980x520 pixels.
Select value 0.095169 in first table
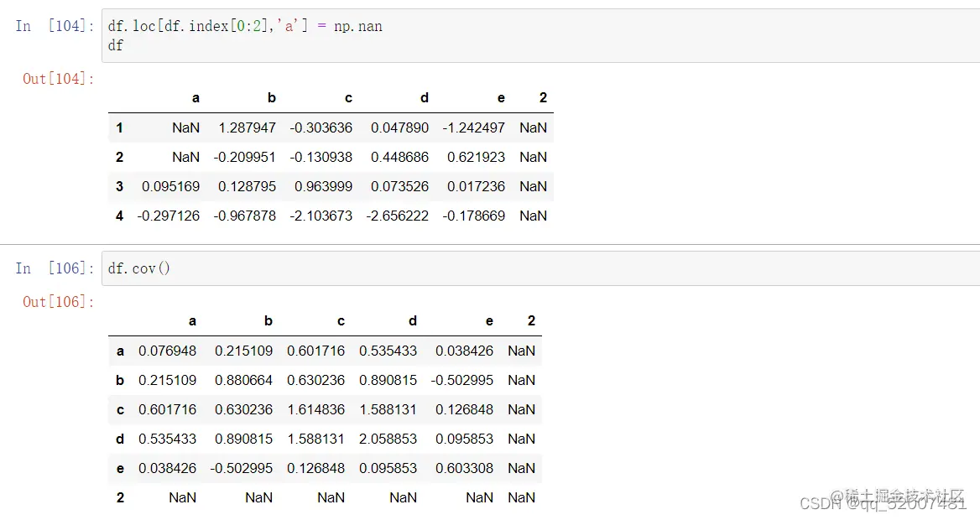(170, 187)
